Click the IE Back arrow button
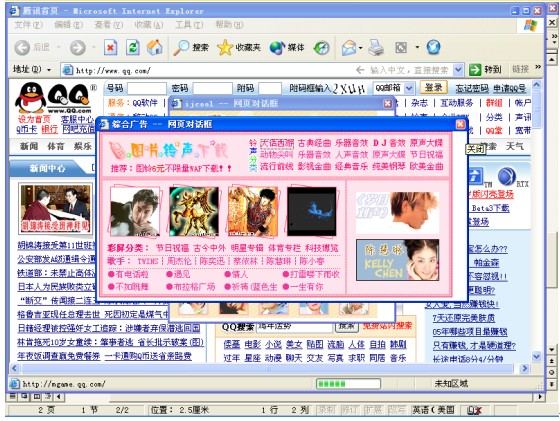 (x=22, y=47)
